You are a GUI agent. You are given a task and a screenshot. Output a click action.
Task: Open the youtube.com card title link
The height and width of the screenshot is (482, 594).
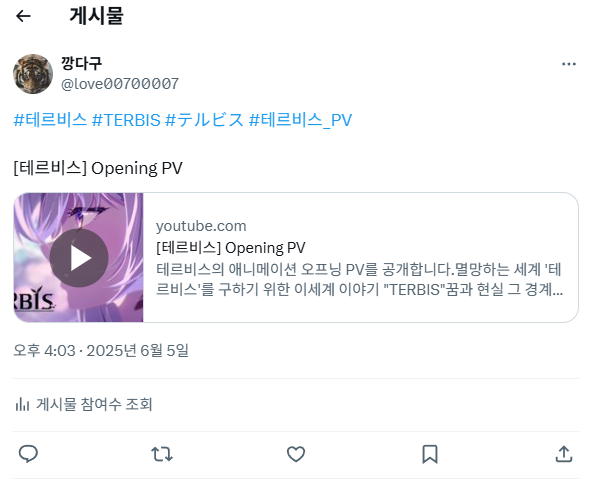click(231, 247)
